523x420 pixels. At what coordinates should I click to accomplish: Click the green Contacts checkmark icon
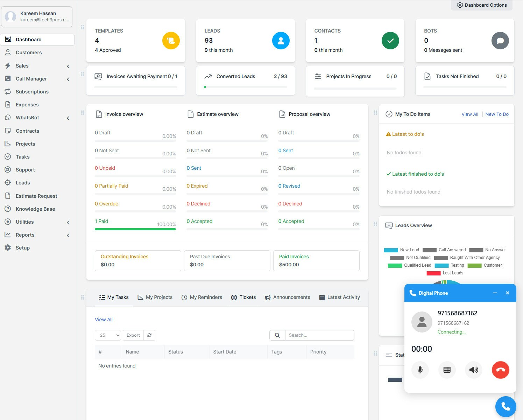pos(390,41)
